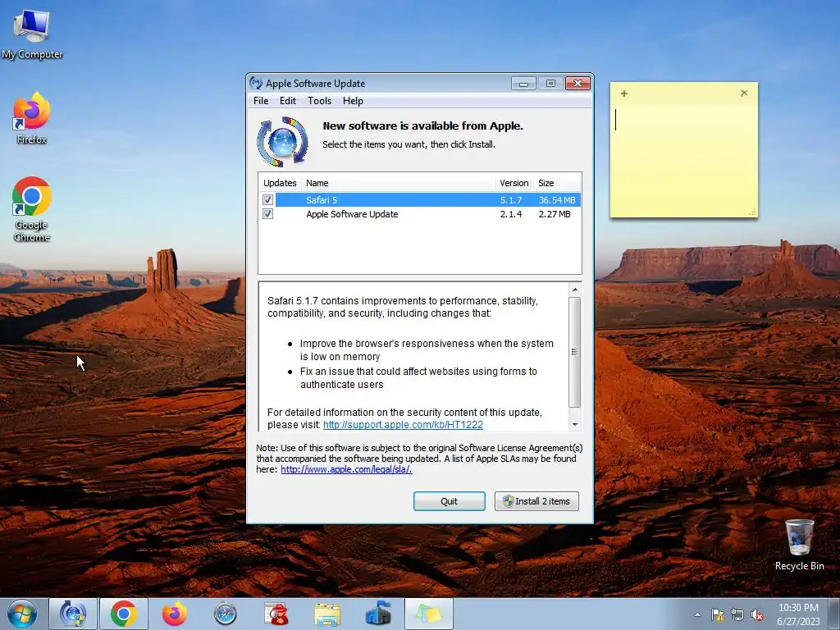Open Action Center flag tray icon
Viewport: 840px width, 630px height.
coord(717,614)
